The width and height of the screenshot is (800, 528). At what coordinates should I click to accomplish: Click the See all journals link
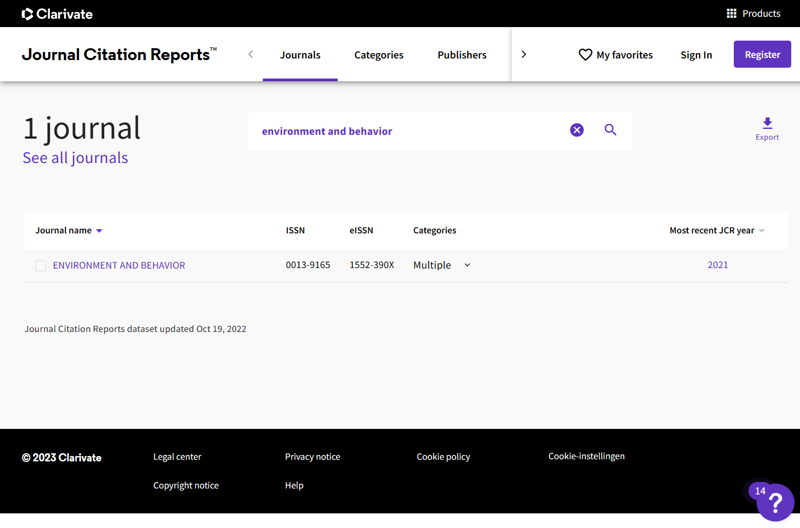(75, 158)
